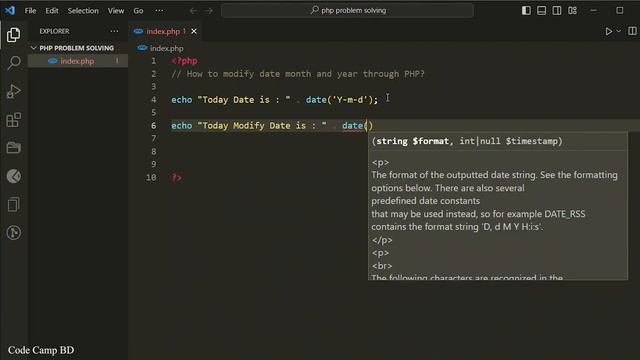
Task: Go forward with the right arrow
Action: (x=209, y=11)
